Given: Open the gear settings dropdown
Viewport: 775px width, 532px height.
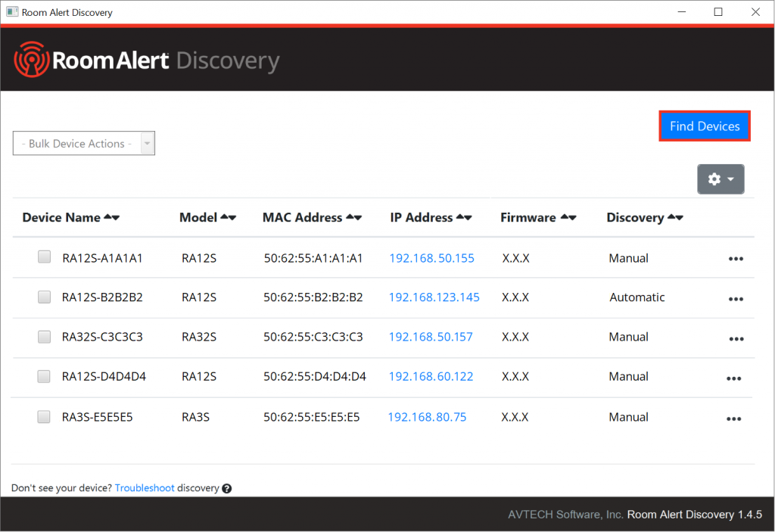Looking at the screenshot, I should tap(721, 179).
